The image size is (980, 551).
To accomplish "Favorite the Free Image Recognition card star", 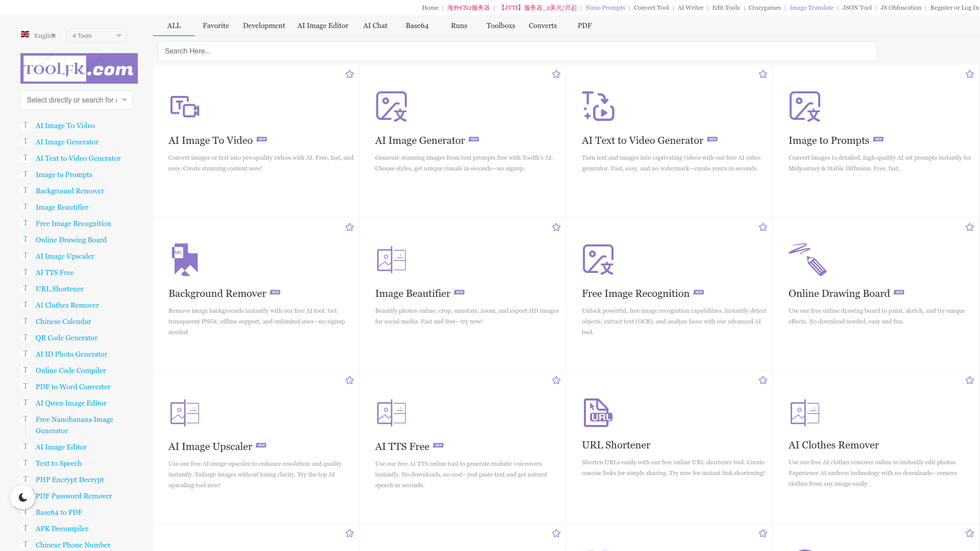I will 763,228.
